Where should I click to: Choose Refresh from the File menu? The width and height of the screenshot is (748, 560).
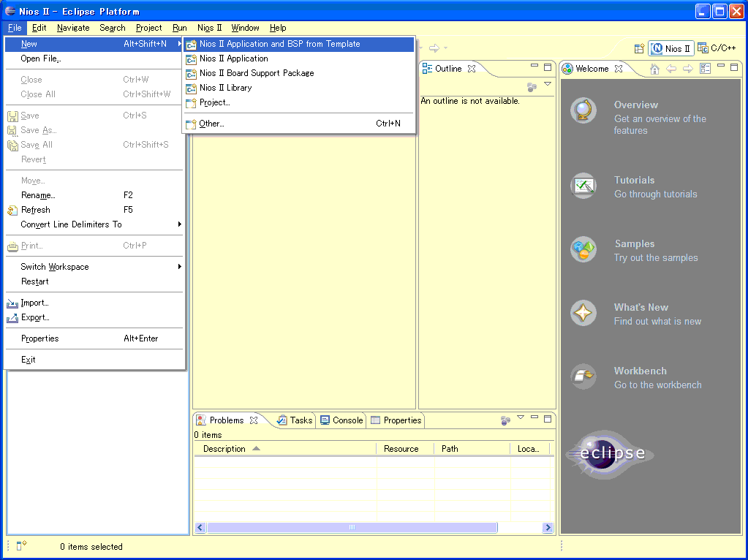pyautogui.click(x=94, y=210)
